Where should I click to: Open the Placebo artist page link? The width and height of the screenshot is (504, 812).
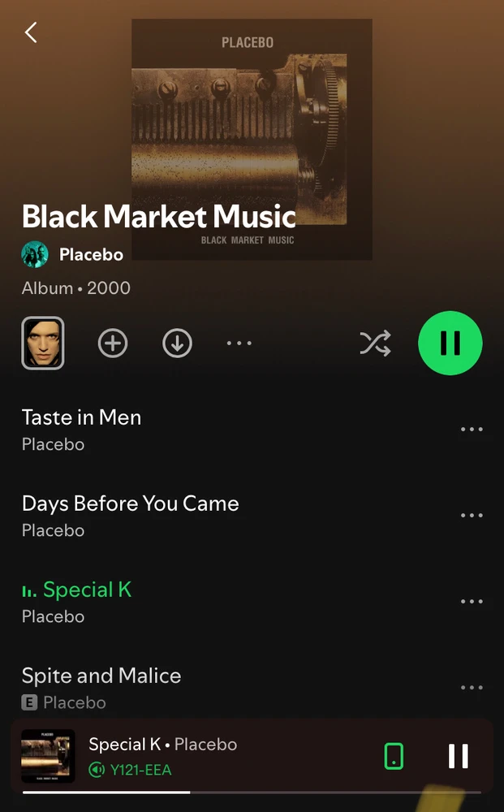(91, 254)
